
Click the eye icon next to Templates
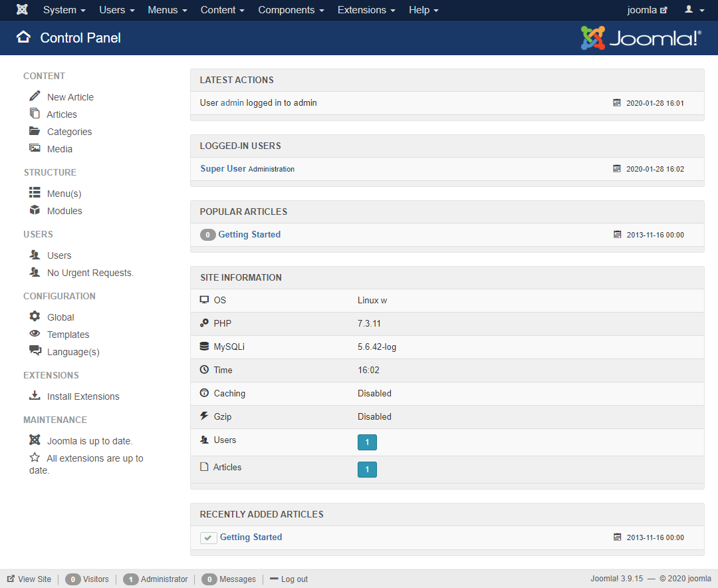point(35,334)
